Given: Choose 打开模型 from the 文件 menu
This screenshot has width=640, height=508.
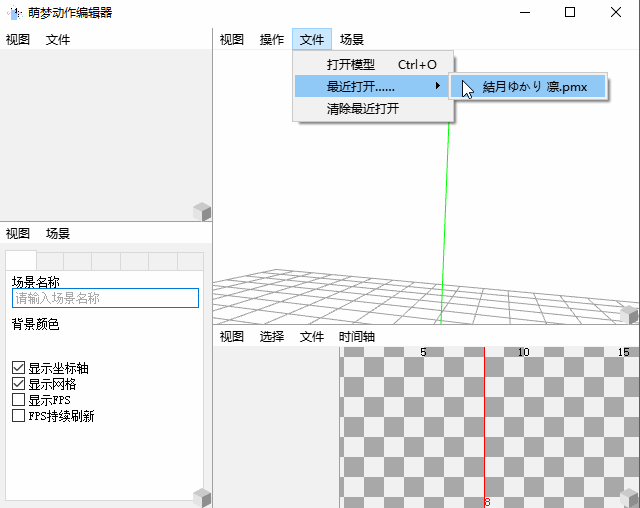Looking at the screenshot, I should [373, 64].
